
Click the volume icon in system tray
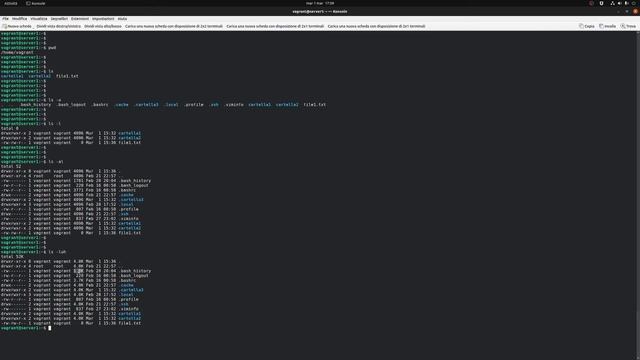click(619, 3)
